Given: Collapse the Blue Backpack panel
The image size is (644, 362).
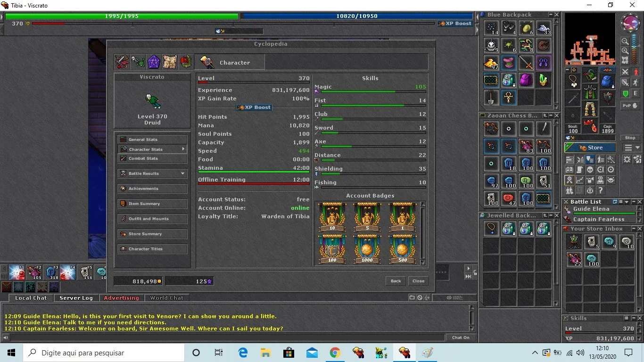Looking at the screenshot, I should (x=550, y=15).
